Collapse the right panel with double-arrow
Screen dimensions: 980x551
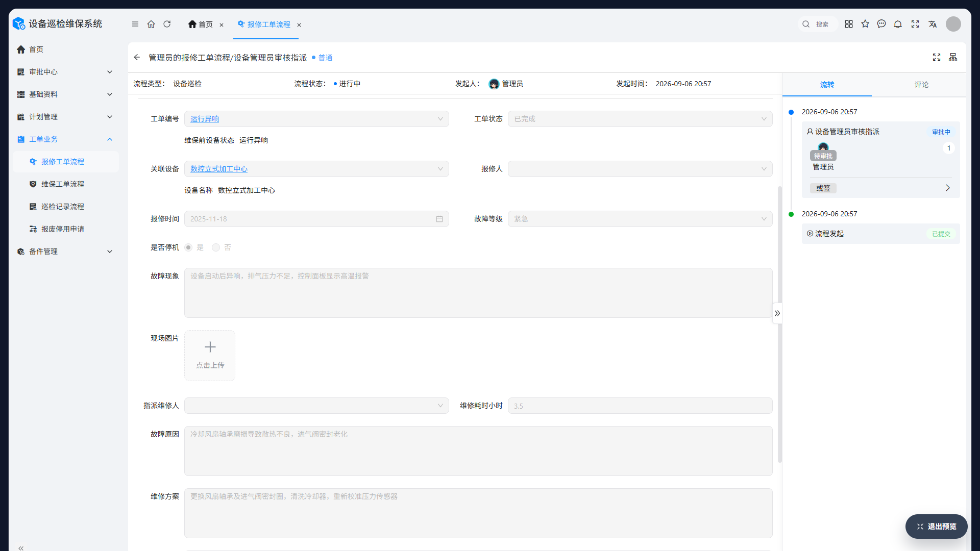click(777, 313)
